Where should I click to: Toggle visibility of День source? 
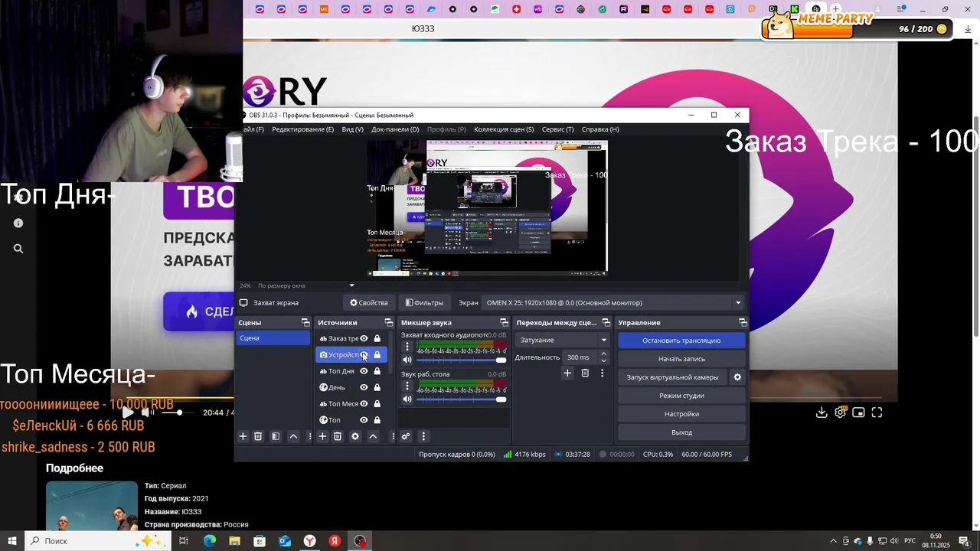click(364, 387)
